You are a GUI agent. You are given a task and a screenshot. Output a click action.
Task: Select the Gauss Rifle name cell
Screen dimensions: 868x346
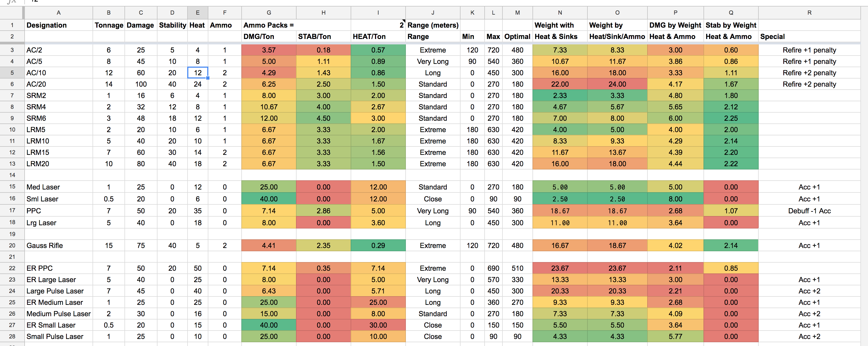click(x=58, y=246)
